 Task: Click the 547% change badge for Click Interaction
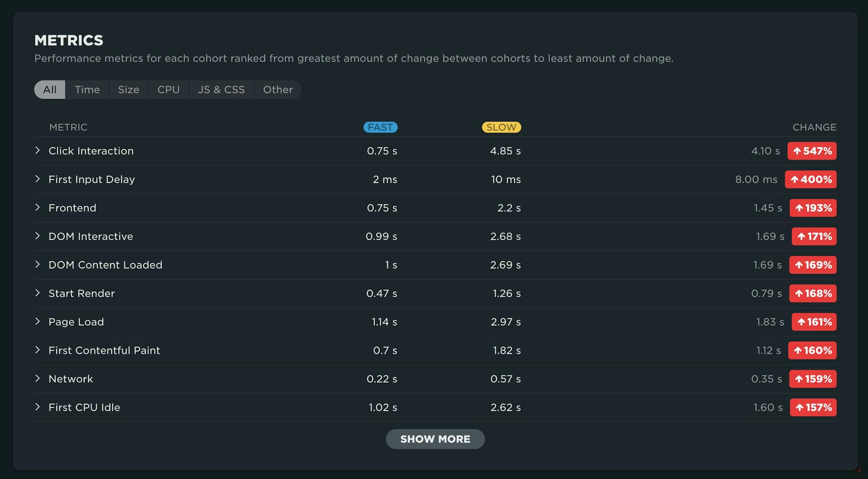(812, 151)
